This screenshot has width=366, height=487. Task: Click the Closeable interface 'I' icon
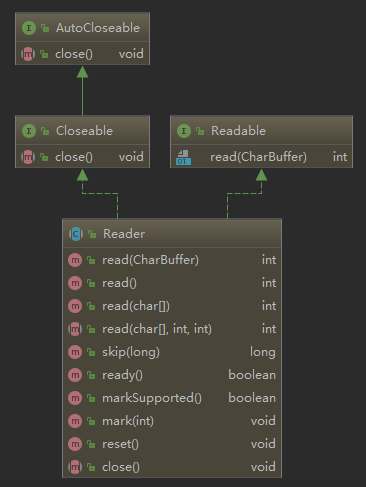[29, 131]
